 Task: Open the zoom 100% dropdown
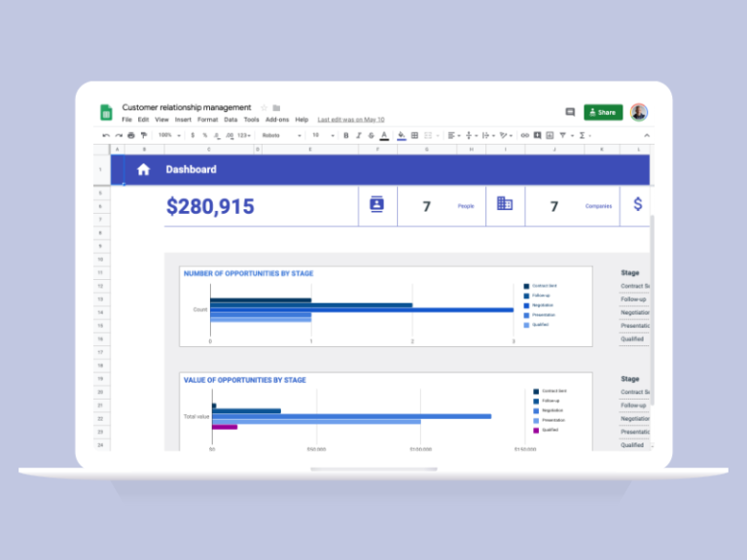(169, 136)
